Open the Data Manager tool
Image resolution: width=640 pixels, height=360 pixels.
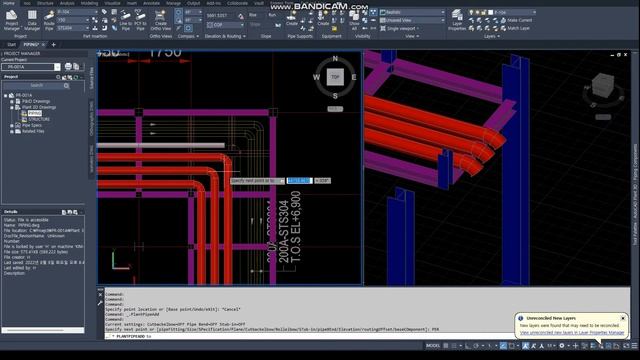point(32,20)
